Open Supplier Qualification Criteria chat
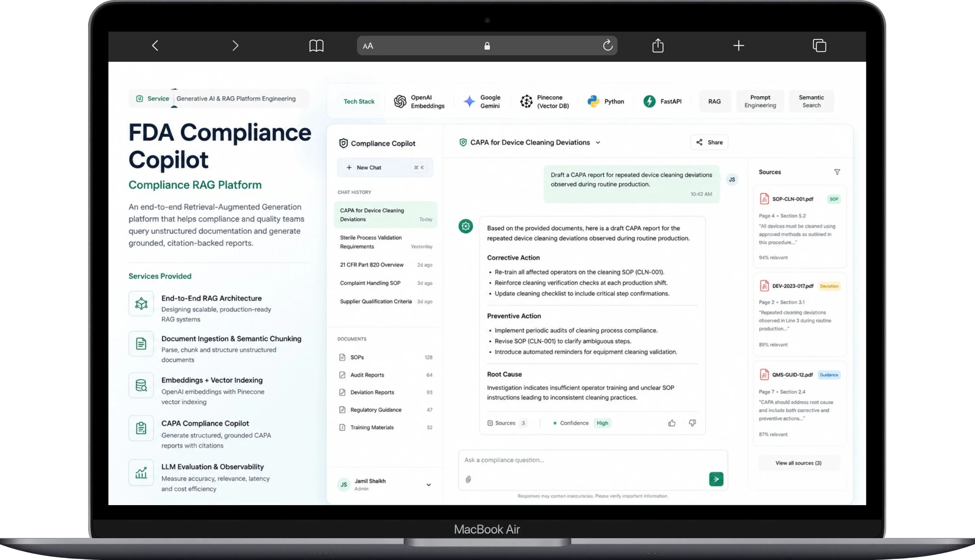This screenshot has height=560, width=975. 386,302
